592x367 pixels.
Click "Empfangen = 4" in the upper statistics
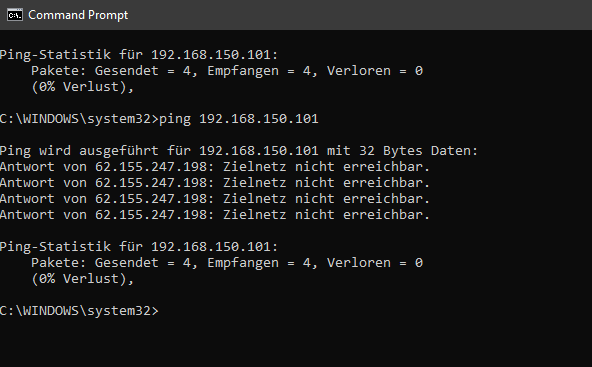[x=259, y=71]
